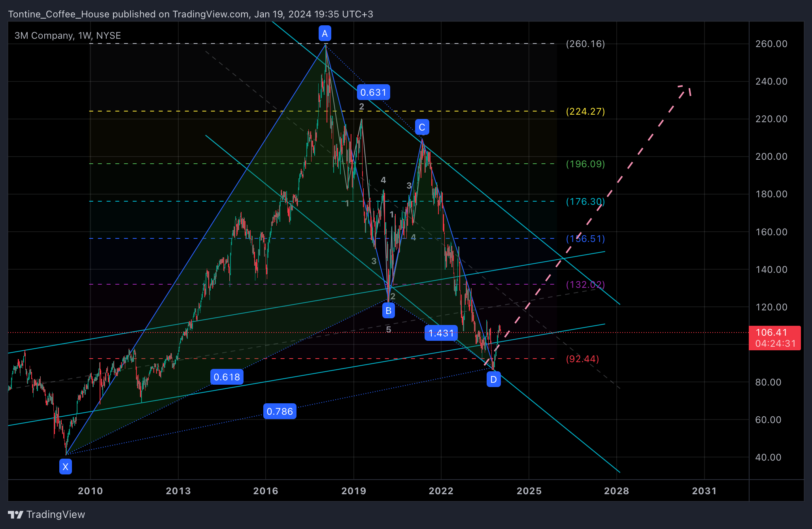Click the yellow (224.27) level label
This screenshot has height=529, width=812.
(x=585, y=111)
